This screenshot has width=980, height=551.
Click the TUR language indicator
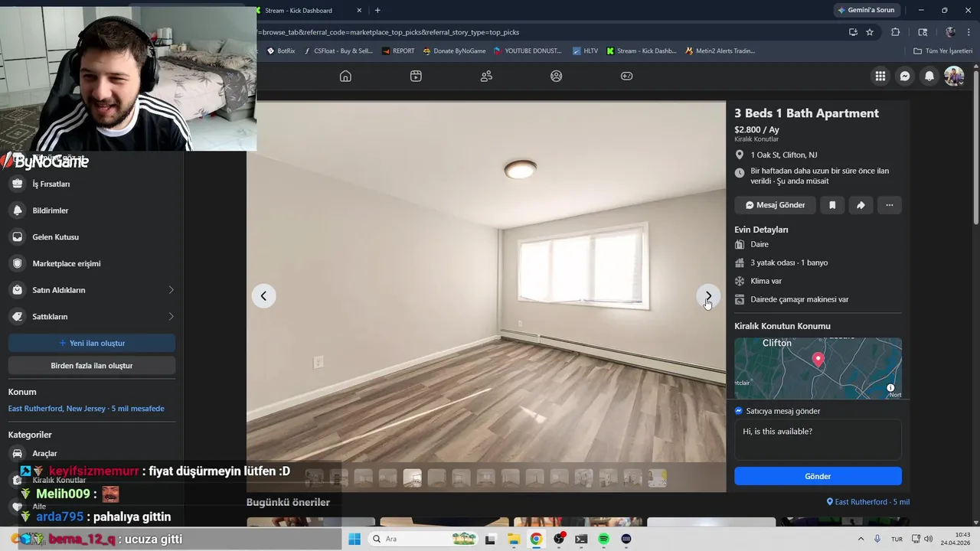click(x=897, y=539)
